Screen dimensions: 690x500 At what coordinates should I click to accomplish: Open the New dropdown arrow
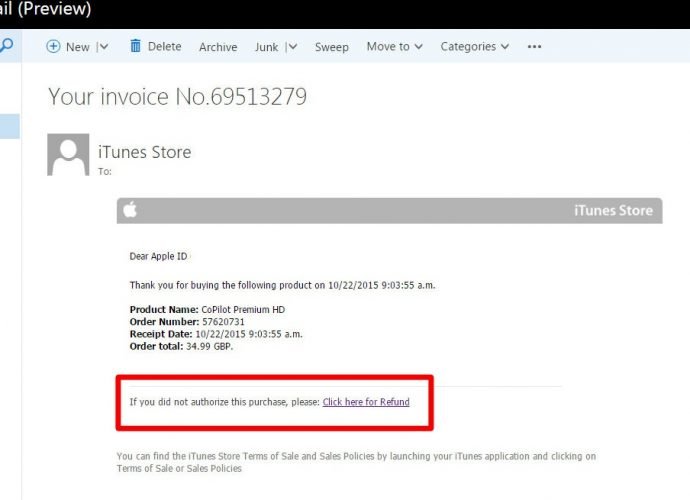point(103,46)
